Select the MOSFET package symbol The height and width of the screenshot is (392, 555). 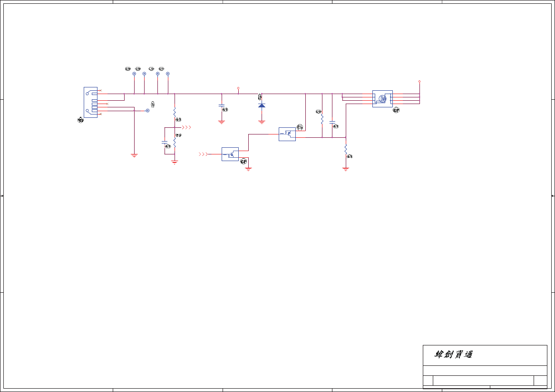pyautogui.click(x=382, y=99)
